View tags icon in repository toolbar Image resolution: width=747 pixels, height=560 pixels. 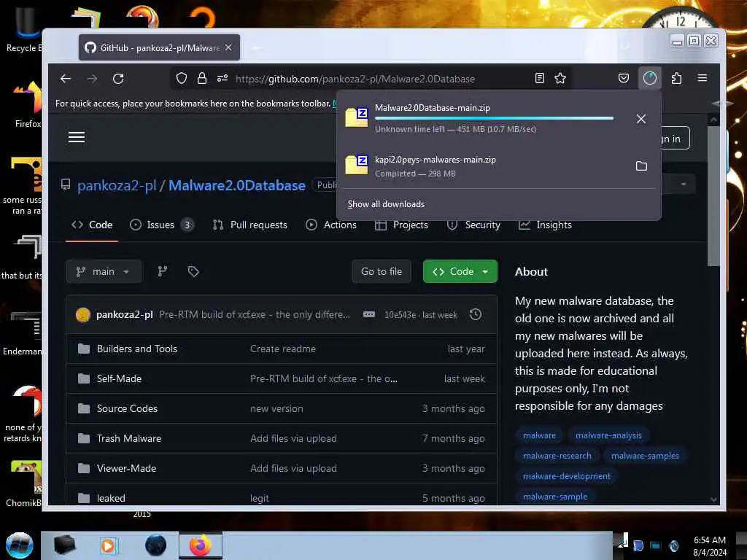pos(193,271)
